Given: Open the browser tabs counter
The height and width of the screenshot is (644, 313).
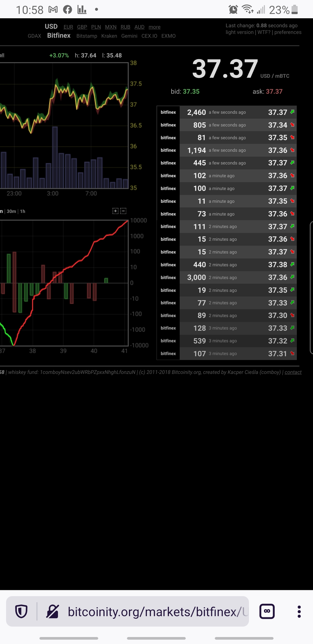Looking at the screenshot, I should (267, 611).
